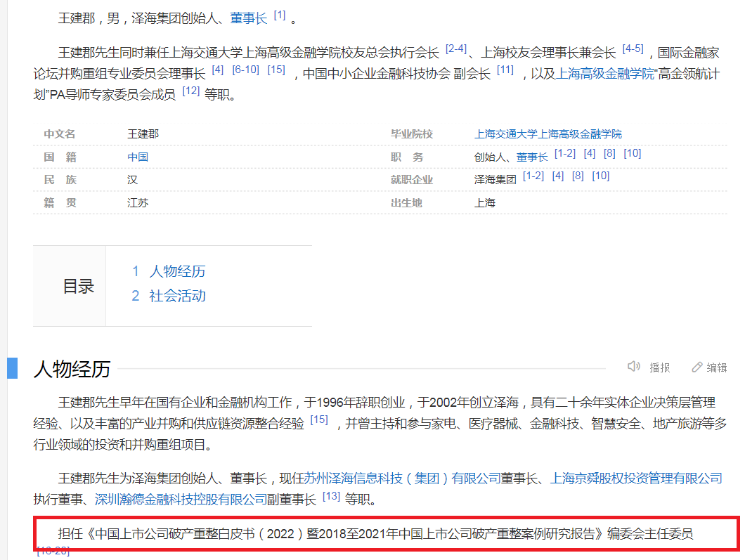Open reference [13] after 副董事长

pyautogui.click(x=331, y=496)
